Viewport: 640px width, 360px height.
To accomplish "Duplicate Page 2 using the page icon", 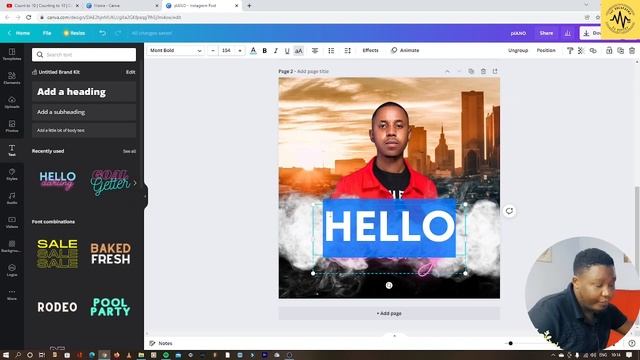I will (471, 71).
